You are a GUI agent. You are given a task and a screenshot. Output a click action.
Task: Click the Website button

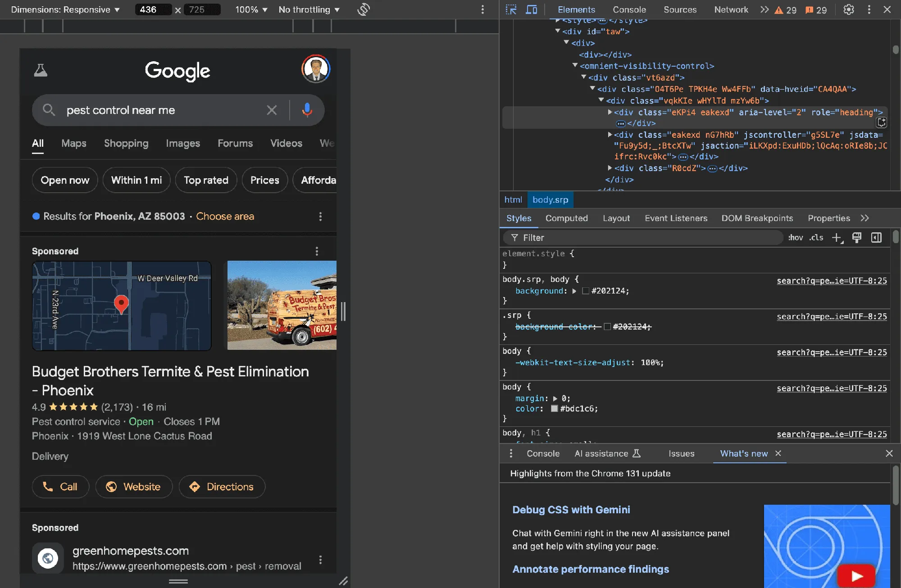point(134,487)
